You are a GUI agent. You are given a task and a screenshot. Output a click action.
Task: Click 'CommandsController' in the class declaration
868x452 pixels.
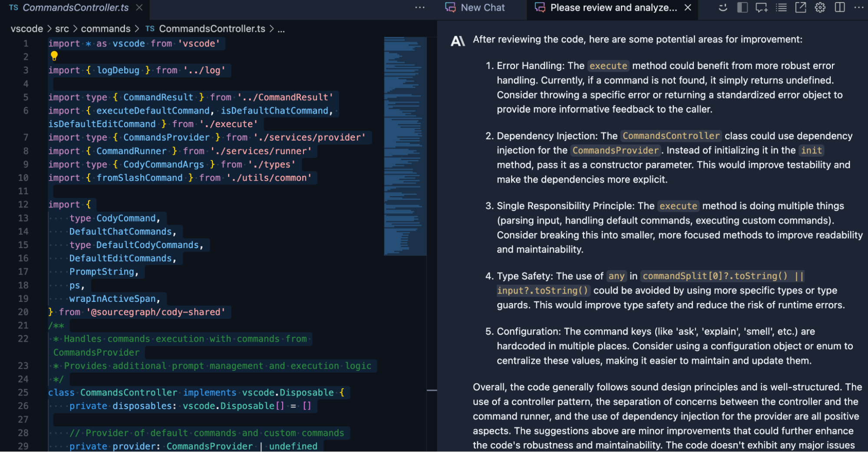tap(129, 393)
